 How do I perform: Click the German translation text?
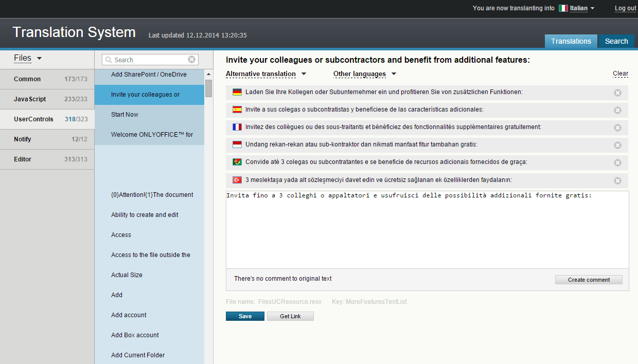point(384,92)
